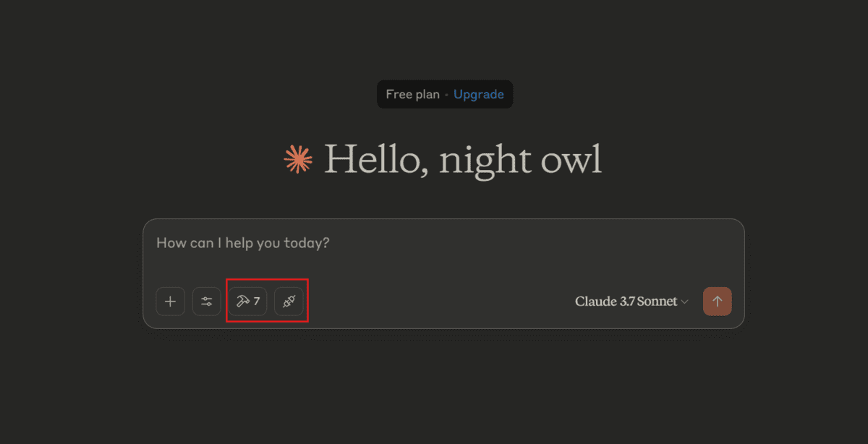The image size is (868, 444).
Task: Click the Hello, night owl greeting
Action: (x=463, y=159)
